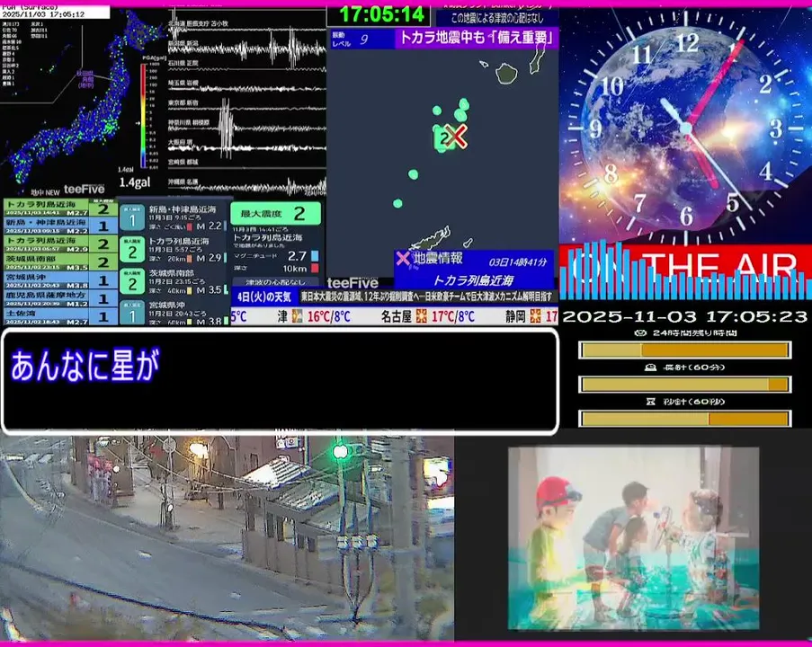
Task: Click the 03日14時41分 time text
Action: coord(518,261)
